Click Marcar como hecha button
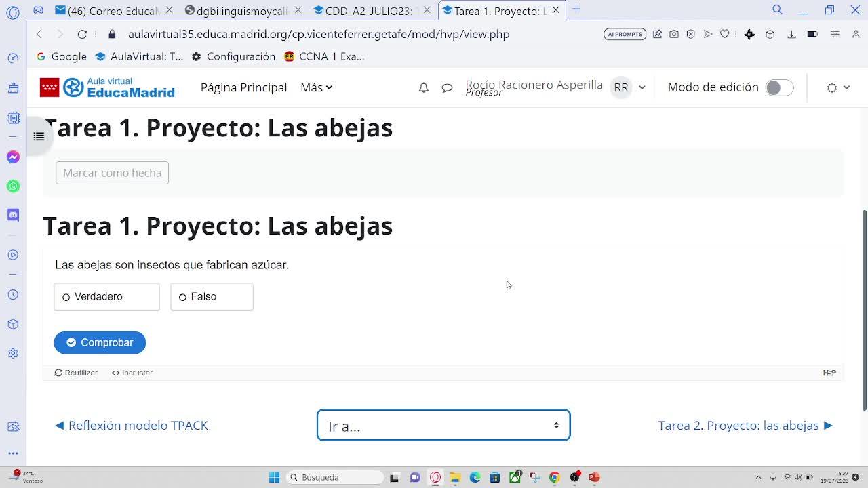 [x=113, y=173]
